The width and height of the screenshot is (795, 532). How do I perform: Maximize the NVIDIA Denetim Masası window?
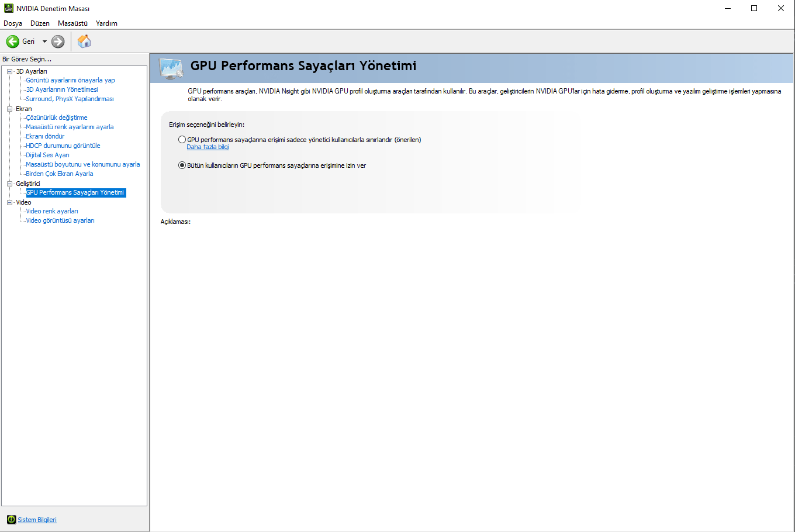click(754, 8)
